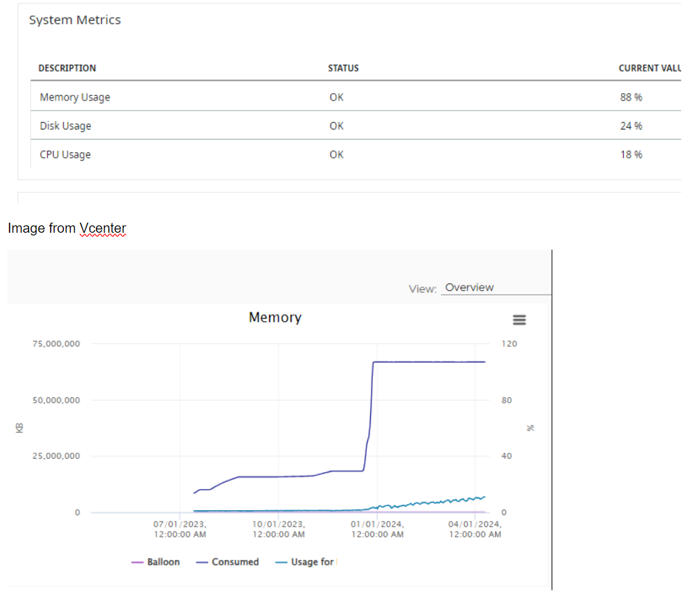The width and height of the screenshot is (700, 591).
Task: Click the CURRENT VALUE column header
Action: coord(649,68)
